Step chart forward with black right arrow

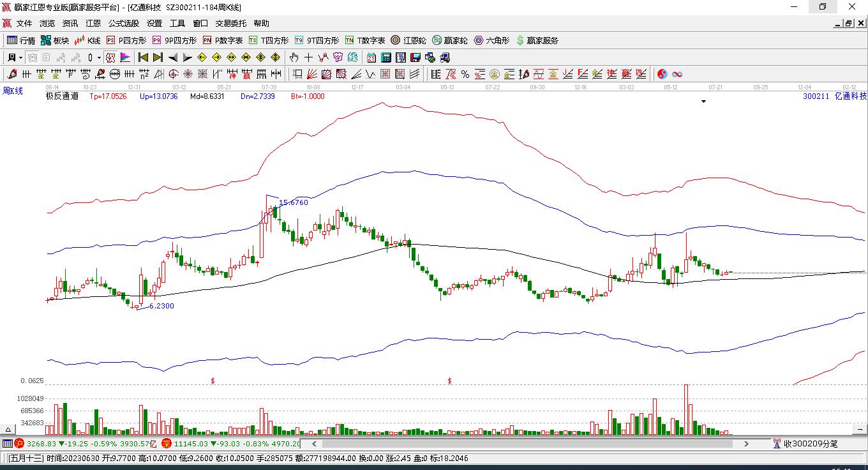tap(187, 57)
